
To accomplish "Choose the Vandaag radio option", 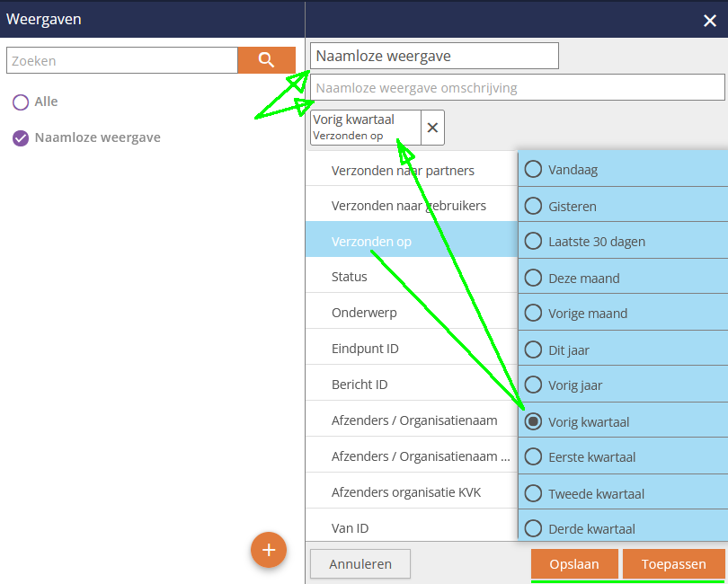I will 534,169.
